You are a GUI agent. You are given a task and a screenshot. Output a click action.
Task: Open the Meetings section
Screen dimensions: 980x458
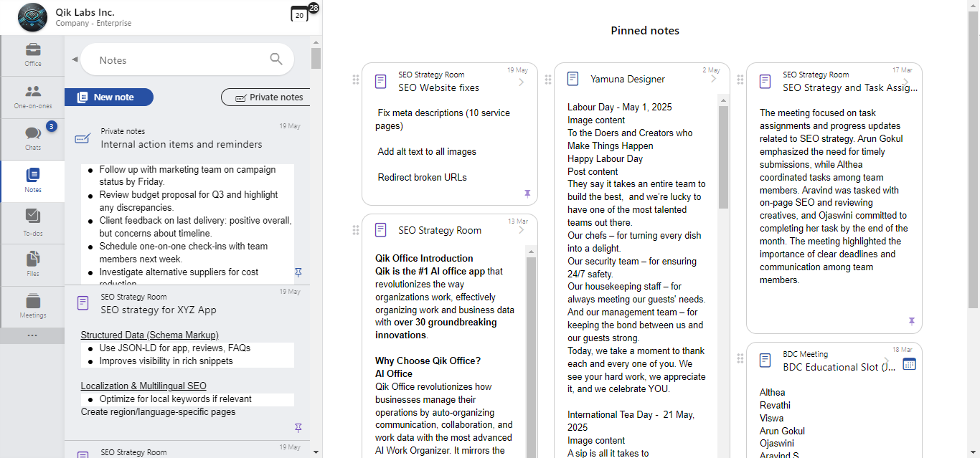pos(33,306)
